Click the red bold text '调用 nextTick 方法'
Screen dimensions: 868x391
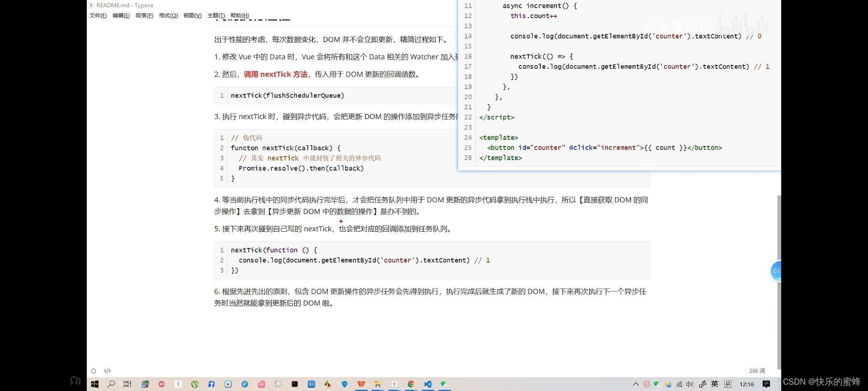[276, 74]
